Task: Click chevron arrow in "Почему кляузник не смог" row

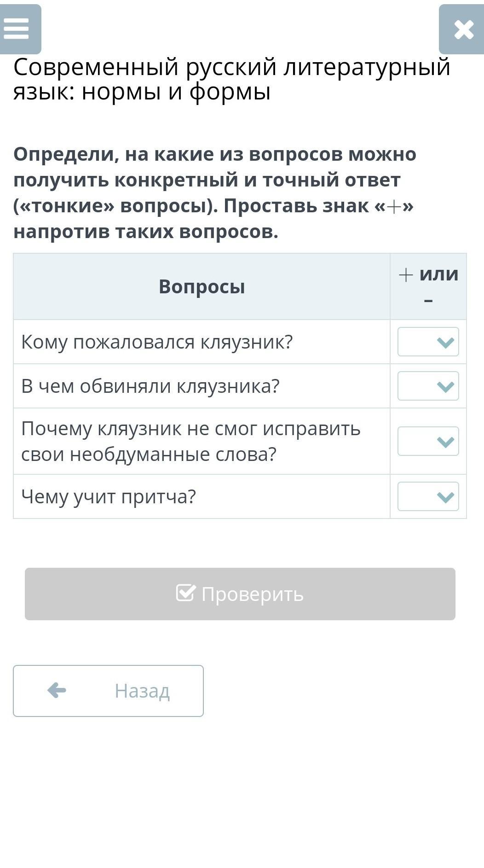Action: 445,442
